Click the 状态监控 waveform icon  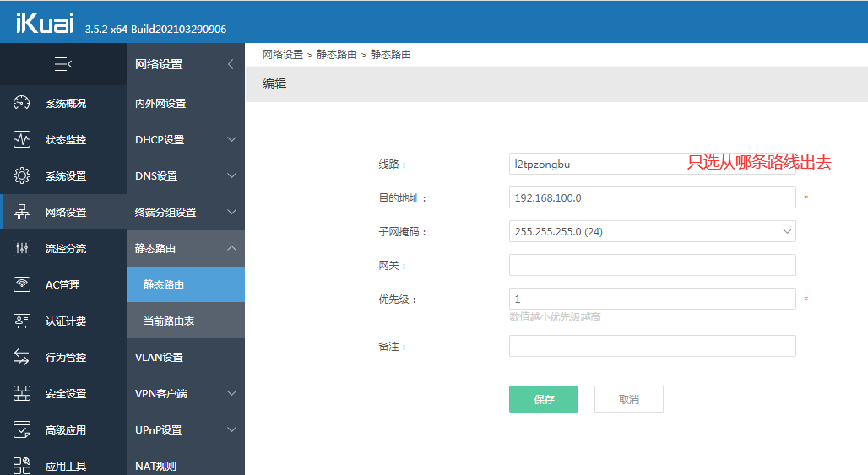22,139
